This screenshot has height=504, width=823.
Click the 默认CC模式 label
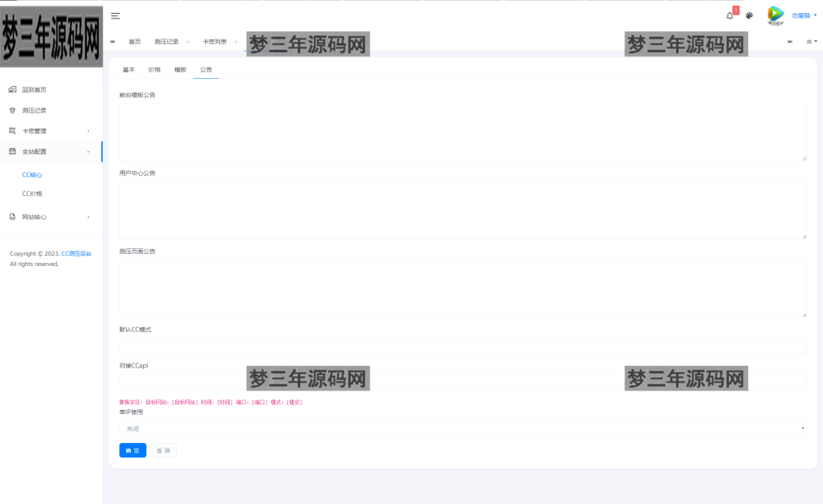click(x=135, y=330)
